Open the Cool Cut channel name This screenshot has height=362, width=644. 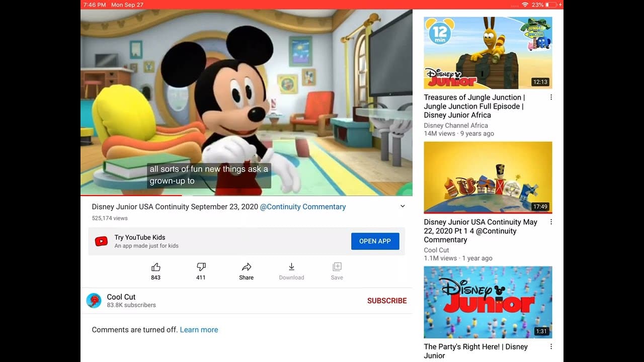coord(121,297)
